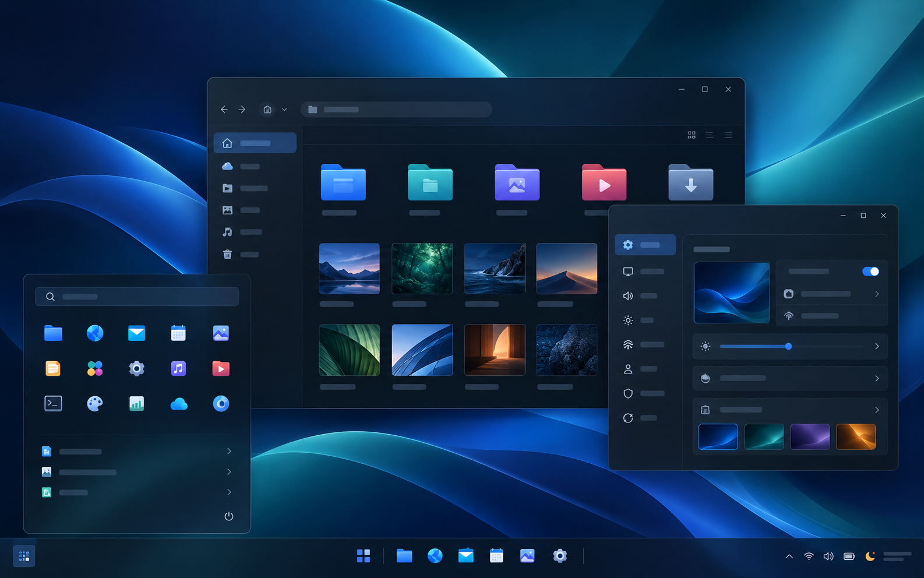Launch the terminal app in start menu
Viewport: 924px width, 578px height.
coord(53,403)
